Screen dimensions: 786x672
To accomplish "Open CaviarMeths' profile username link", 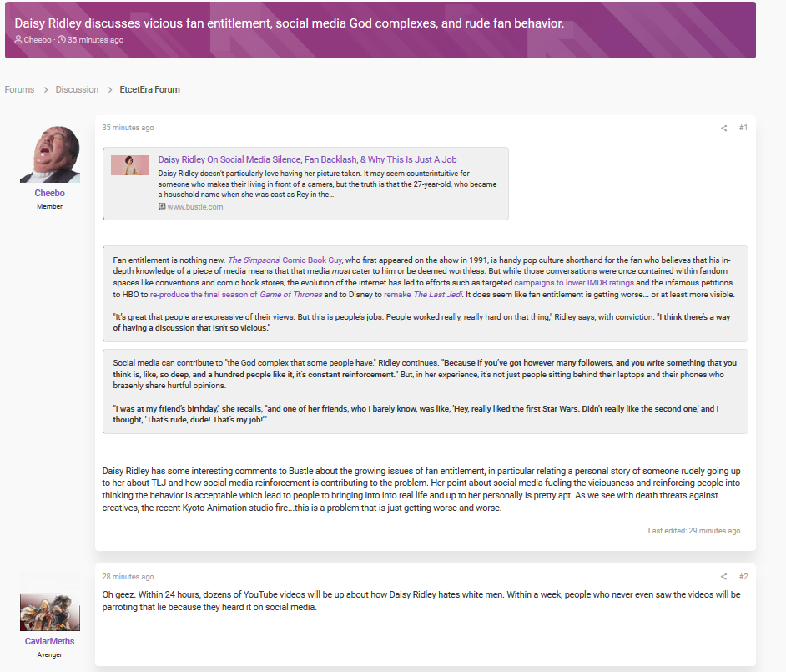I will pos(49,641).
